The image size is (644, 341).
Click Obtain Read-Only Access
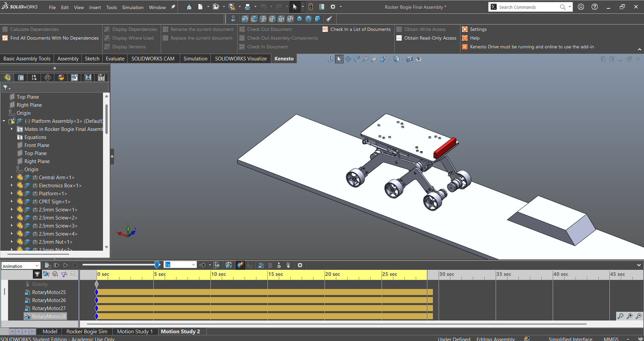[426, 38]
